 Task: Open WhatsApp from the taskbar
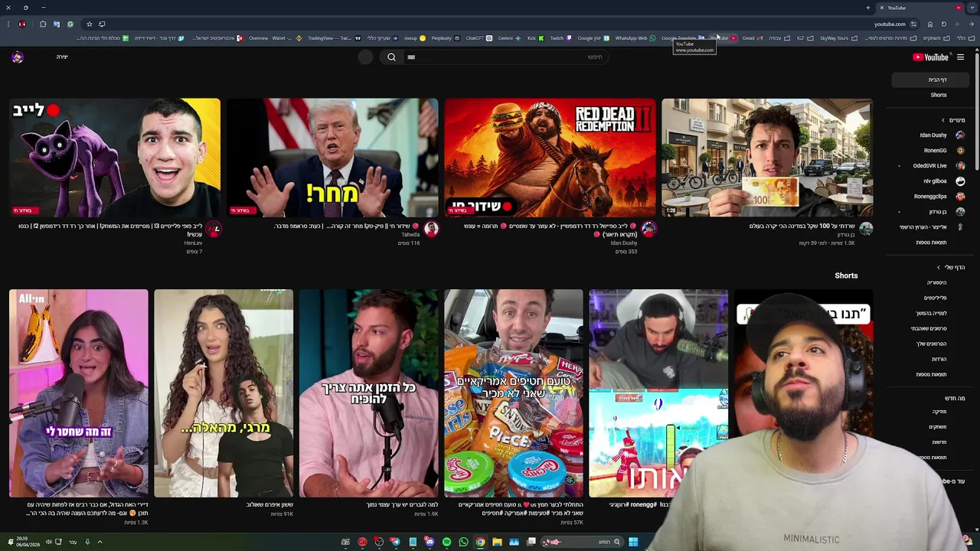[463, 542]
